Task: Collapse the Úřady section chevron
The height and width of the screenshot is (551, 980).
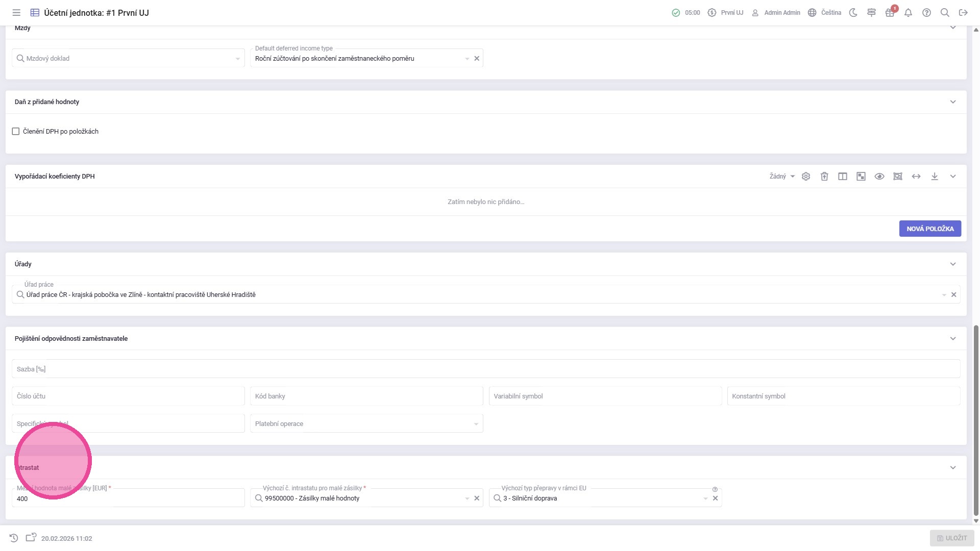Action: (x=953, y=264)
